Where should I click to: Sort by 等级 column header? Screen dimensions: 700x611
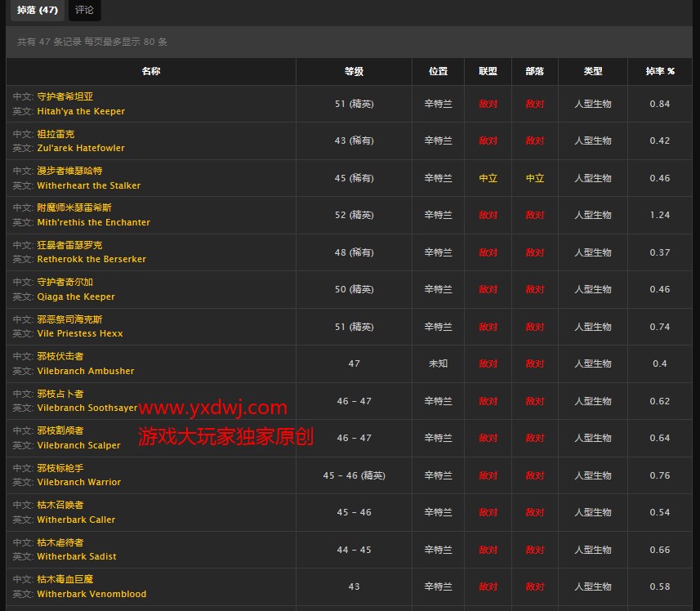tap(354, 72)
